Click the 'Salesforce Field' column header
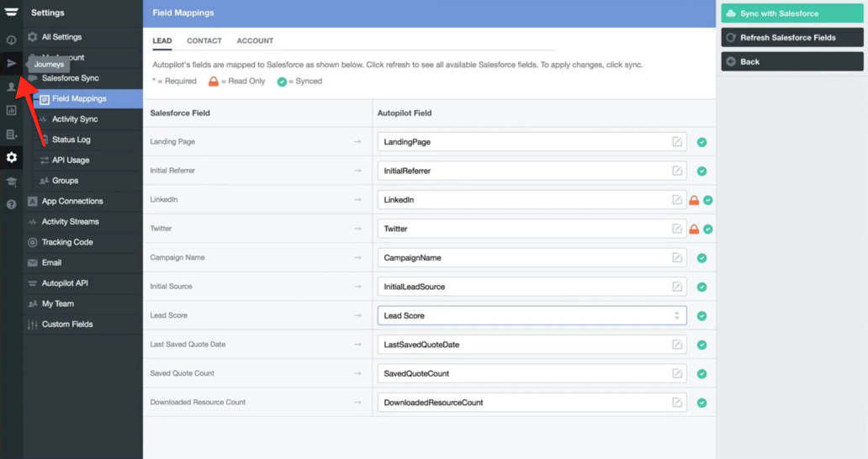Viewport: 868px width, 459px height. (x=180, y=113)
